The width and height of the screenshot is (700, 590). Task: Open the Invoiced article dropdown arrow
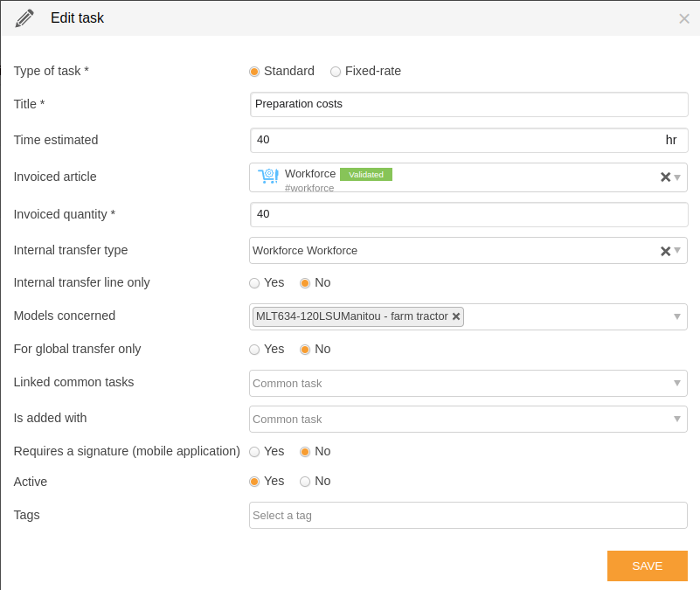point(677,177)
